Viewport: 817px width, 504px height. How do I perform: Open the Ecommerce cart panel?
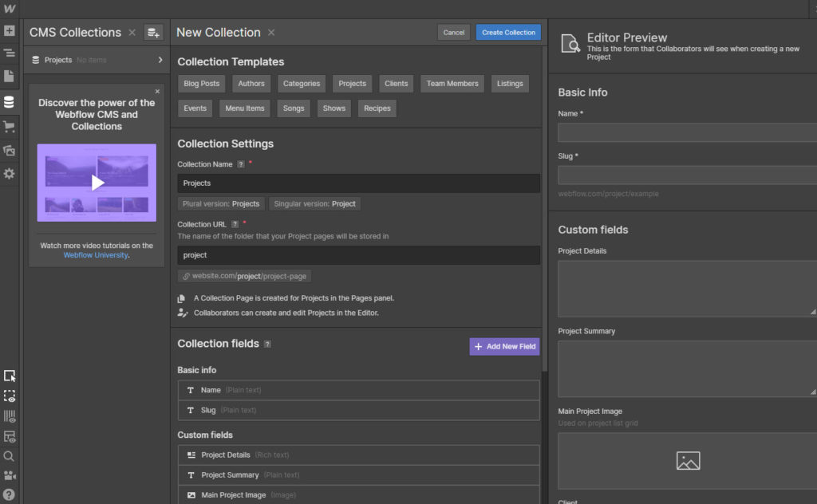(x=10, y=126)
